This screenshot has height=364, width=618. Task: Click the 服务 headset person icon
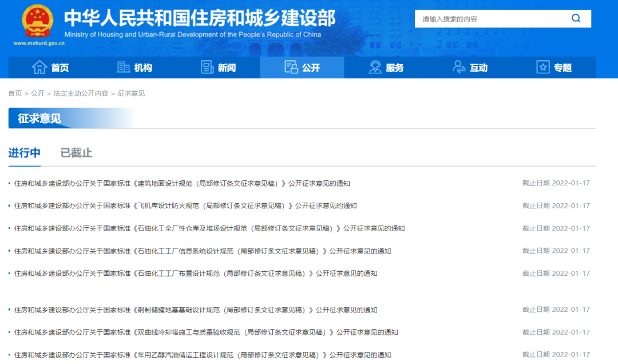click(375, 68)
